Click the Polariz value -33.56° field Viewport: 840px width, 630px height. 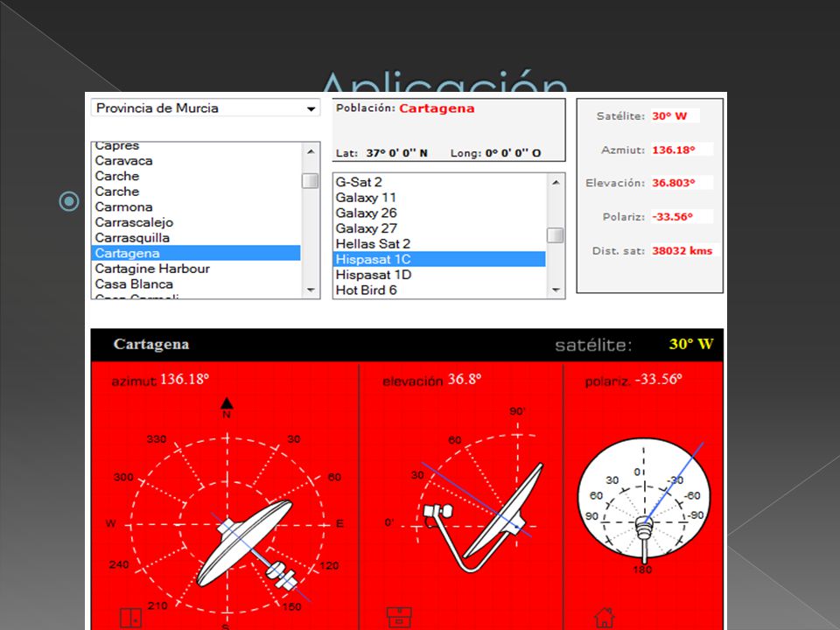[682, 217]
